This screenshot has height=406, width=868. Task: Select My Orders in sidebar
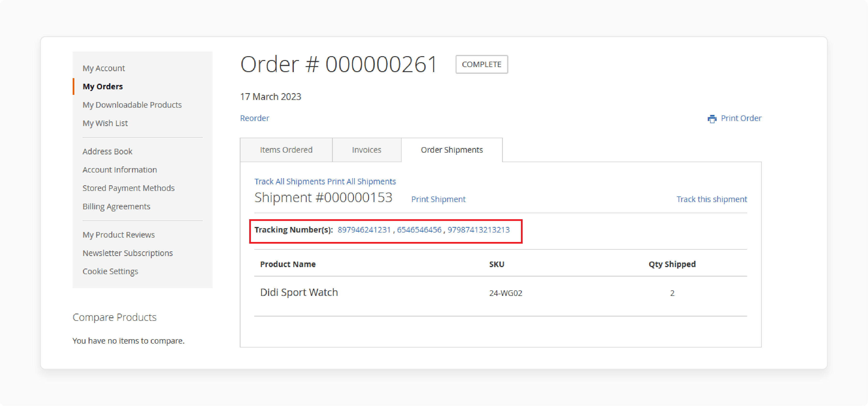[x=102, y=87]
